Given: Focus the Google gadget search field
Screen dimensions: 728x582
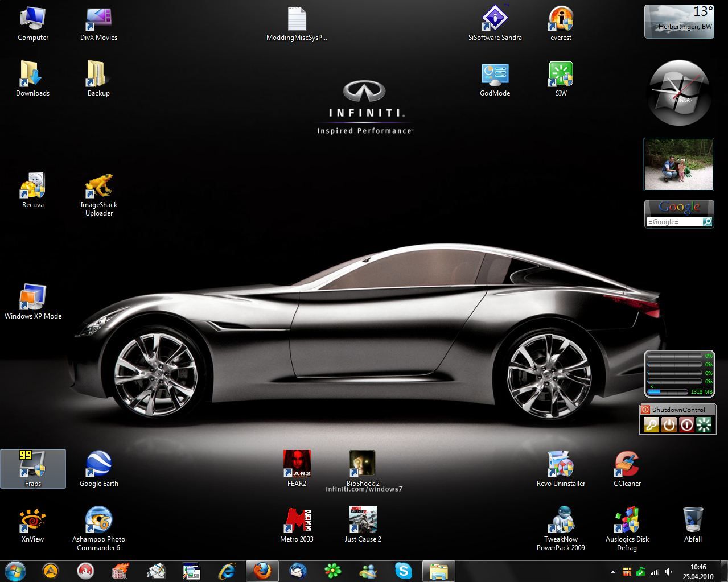Looking at the screenshot, I should tap(674, 222).
